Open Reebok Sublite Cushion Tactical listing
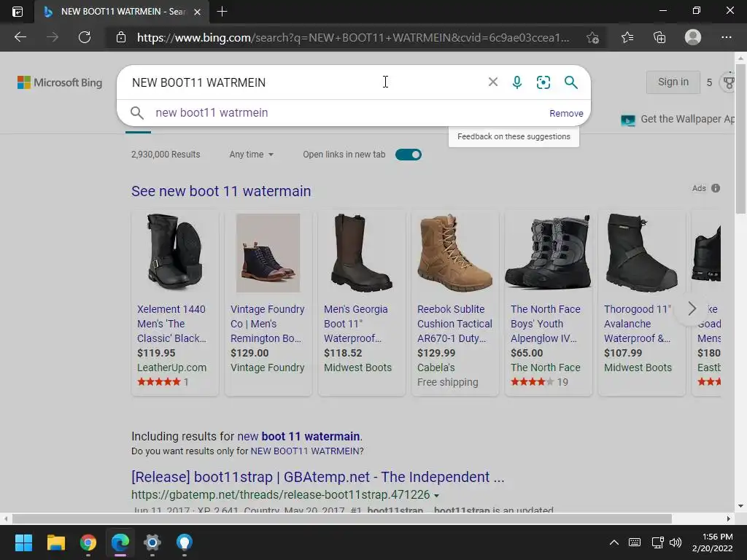The height and width of the screenshot is (560, 747). tap(454, 324)
